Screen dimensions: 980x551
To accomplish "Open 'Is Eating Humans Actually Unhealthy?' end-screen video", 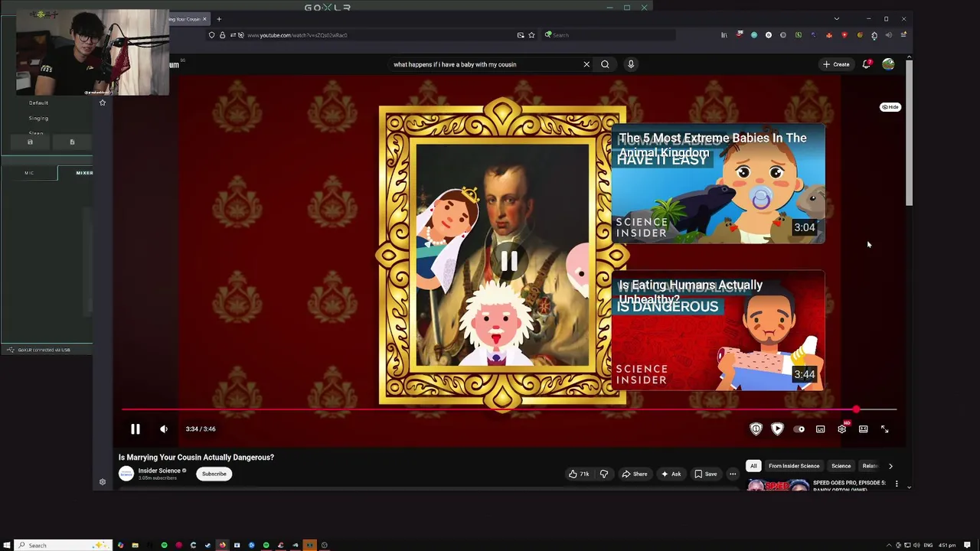I will (x=717, y=331).
